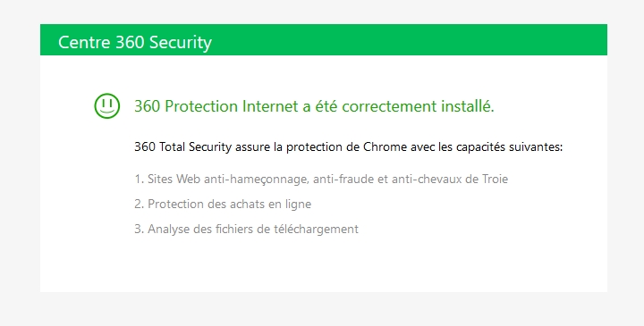Select the "360 Protection Internet a été correctement installé" heading
Image resolution: width=644 pixels, height=326 pixels.
314,106
